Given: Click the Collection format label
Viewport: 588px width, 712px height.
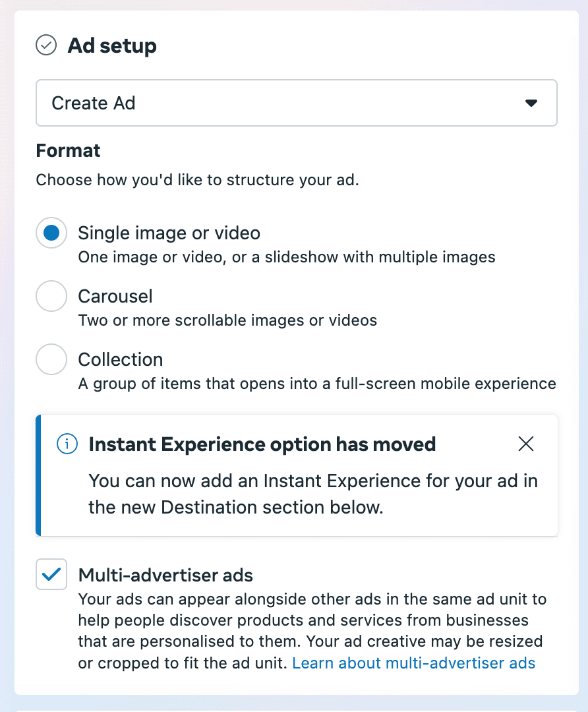Looking at the screenshot, I should (121, 359).
